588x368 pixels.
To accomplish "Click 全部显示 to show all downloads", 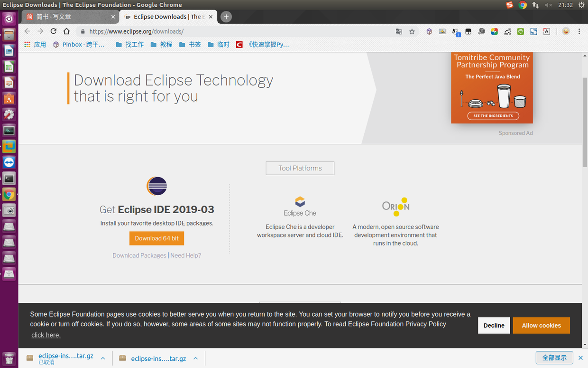I will tap(554, 358).
